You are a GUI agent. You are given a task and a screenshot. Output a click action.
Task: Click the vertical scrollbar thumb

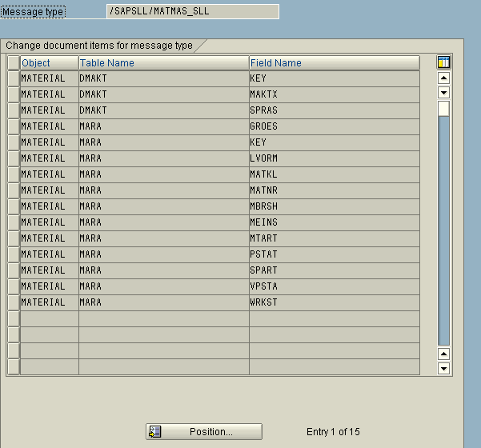click(443, 109)
